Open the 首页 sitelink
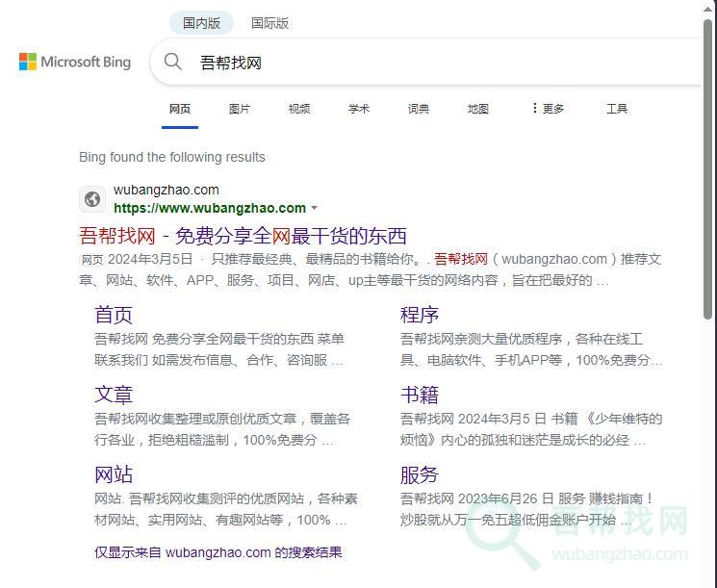717x588 pixels. [114, 315]
